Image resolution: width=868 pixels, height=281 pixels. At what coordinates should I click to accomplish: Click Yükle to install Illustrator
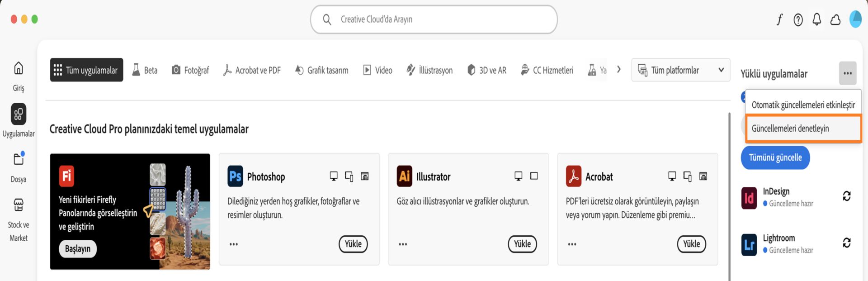coord(522,244)
